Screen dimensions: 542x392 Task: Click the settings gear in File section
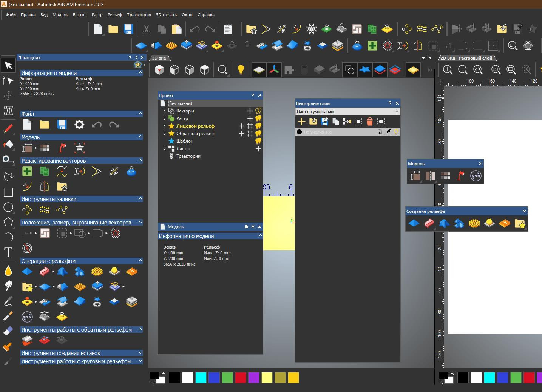[79, 125]
